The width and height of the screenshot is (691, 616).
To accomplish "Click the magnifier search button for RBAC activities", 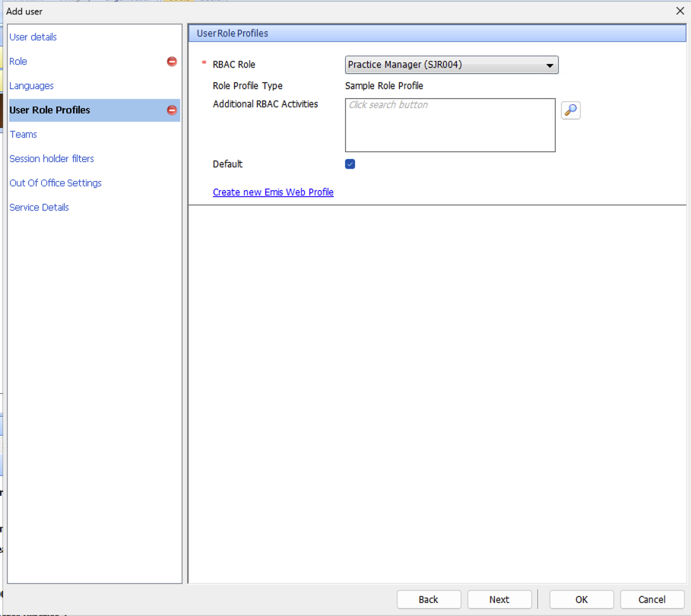I will point(570,111).
